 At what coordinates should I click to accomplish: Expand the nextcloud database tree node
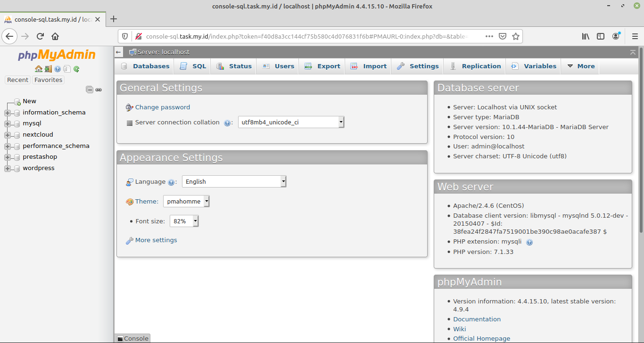tap(8, 135)
